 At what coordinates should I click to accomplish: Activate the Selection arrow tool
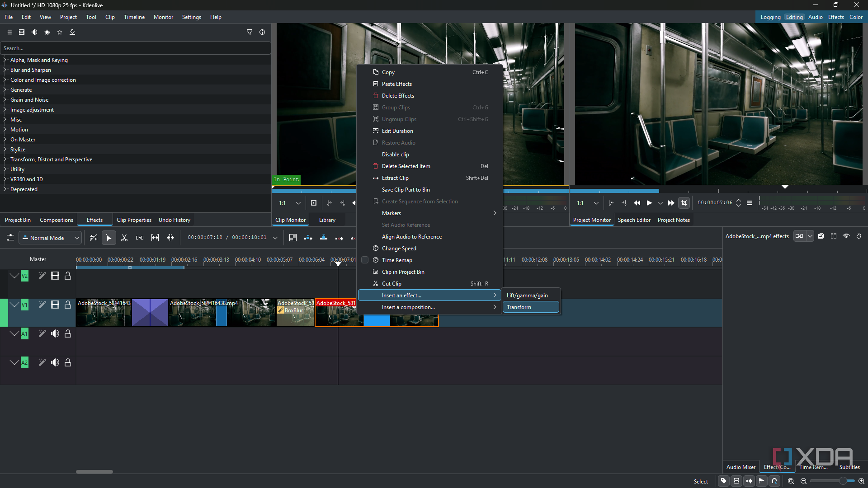[109, 238]
